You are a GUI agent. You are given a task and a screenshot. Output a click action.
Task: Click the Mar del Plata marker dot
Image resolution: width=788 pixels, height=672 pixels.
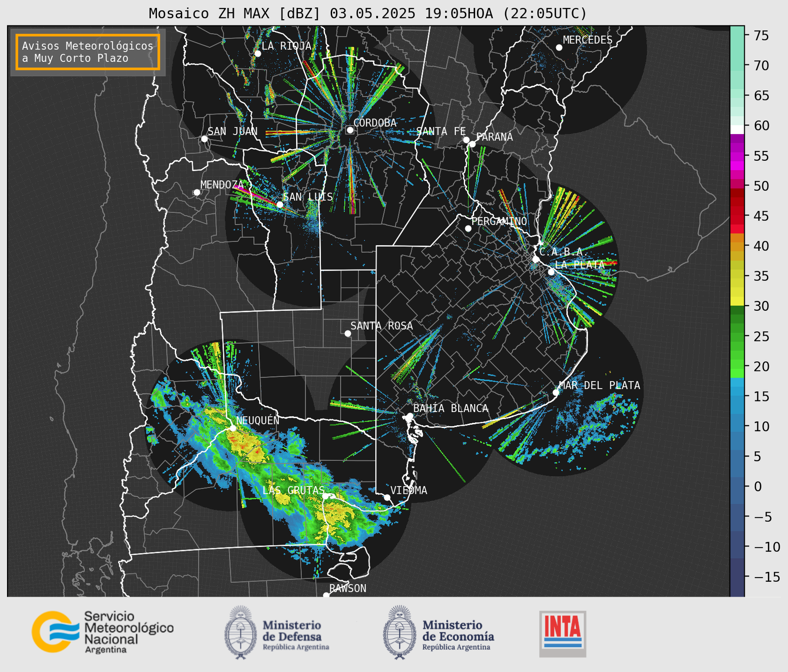[555, 392]
